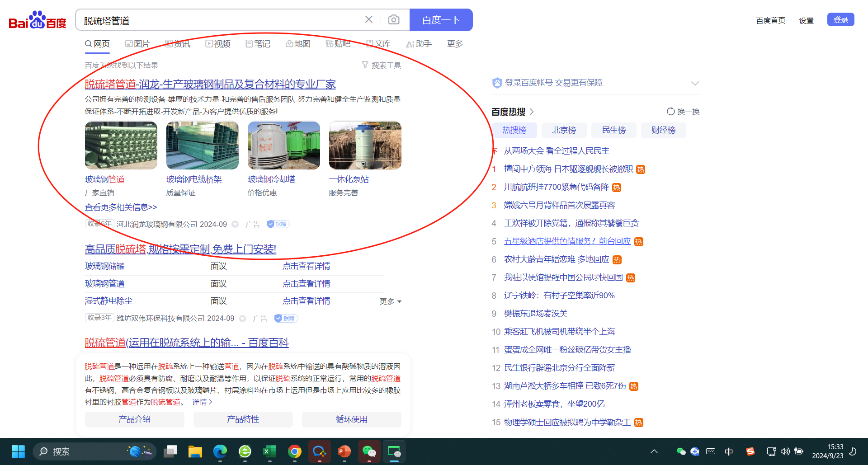Refresh hot search list with 换一换
This screenshot has height=465, width=868.
683,112
